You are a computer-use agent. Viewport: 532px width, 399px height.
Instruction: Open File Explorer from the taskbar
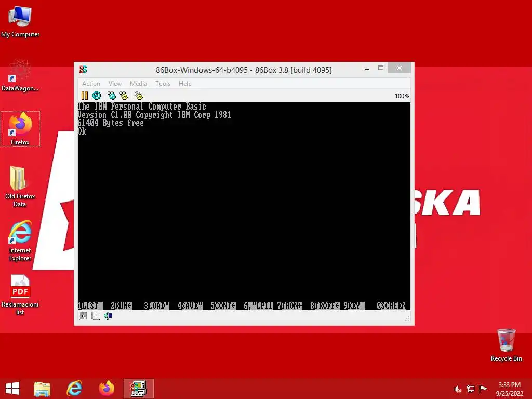(42, 389)
